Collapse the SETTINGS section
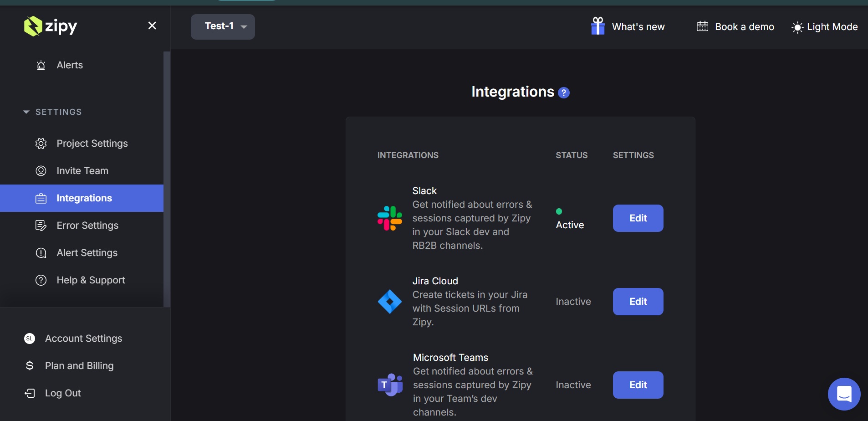 click(x=26, y=112)
